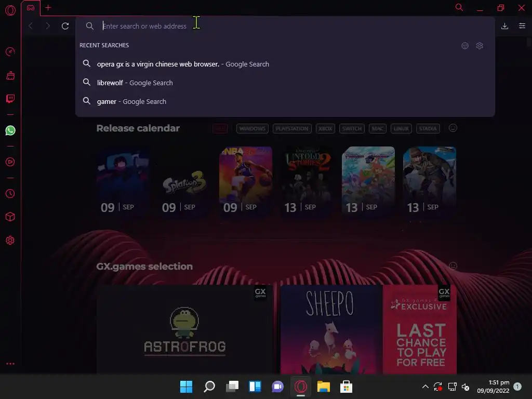Select recent search 'librewolf'

(285, 83)
